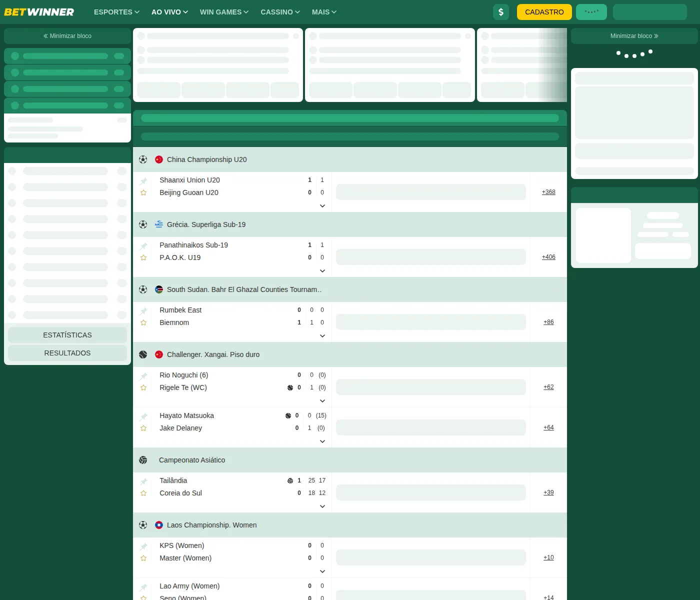This screenshot has width=700, height=600.
Task: Click the tennis ball icon beside Challenger Xangai
Action: click(143, 354)
